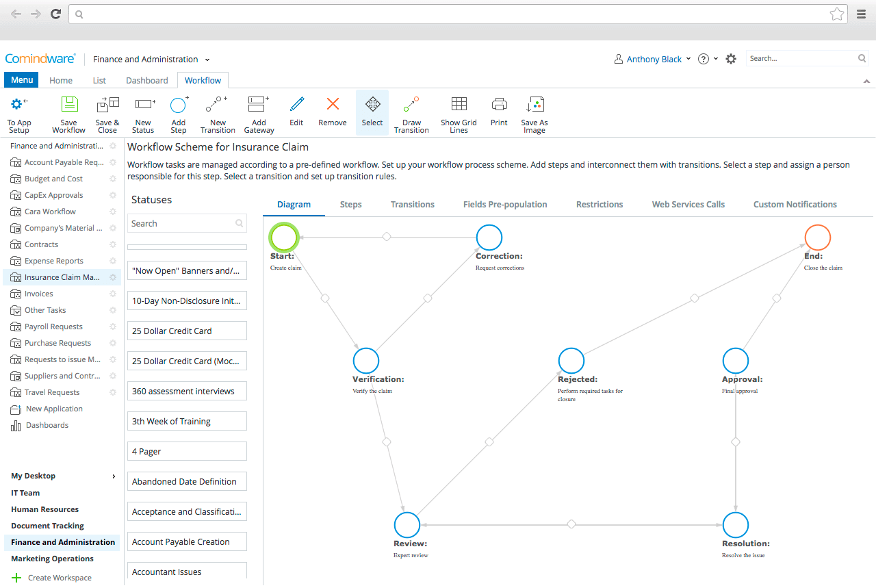
Task: Click Save & Close
Action: click(107, 112)
